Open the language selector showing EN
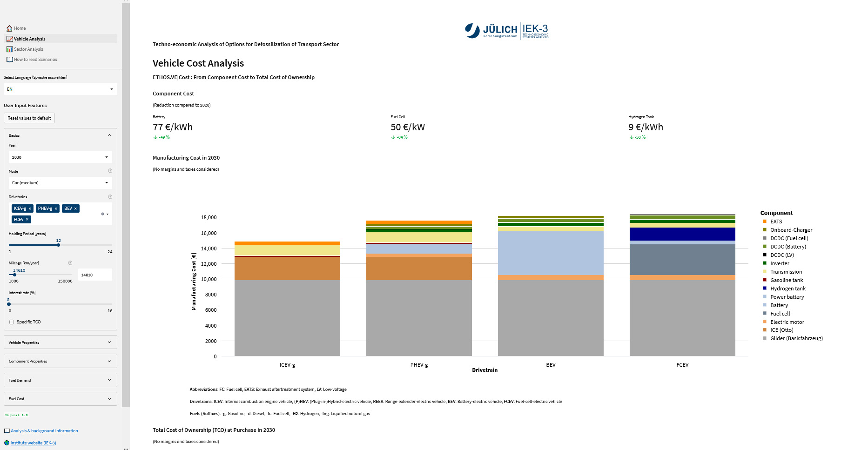 click(60, 89)
